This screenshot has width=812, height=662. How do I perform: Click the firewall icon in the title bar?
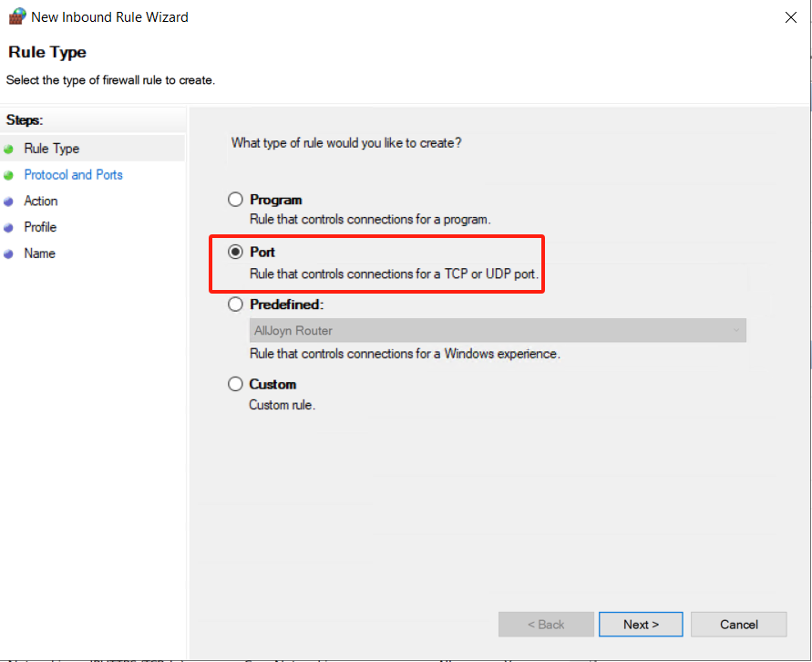coord(16,16)
